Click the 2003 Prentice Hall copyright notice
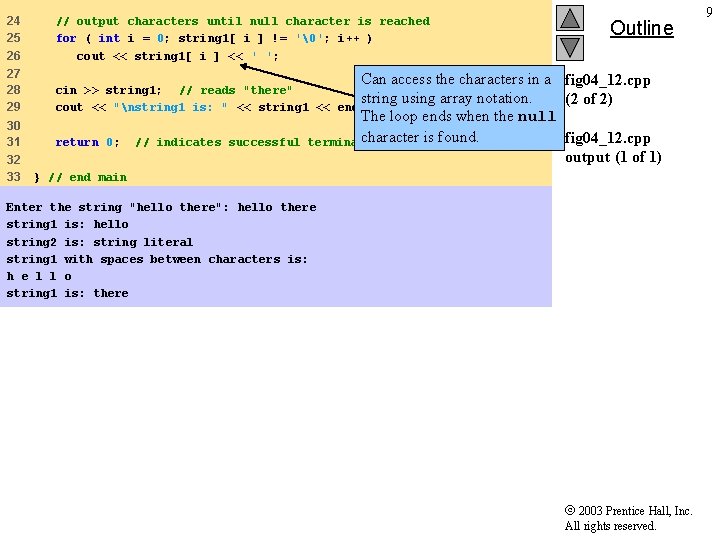The width and height of the screenshot is (720, 540). click(x=628, y=518)
